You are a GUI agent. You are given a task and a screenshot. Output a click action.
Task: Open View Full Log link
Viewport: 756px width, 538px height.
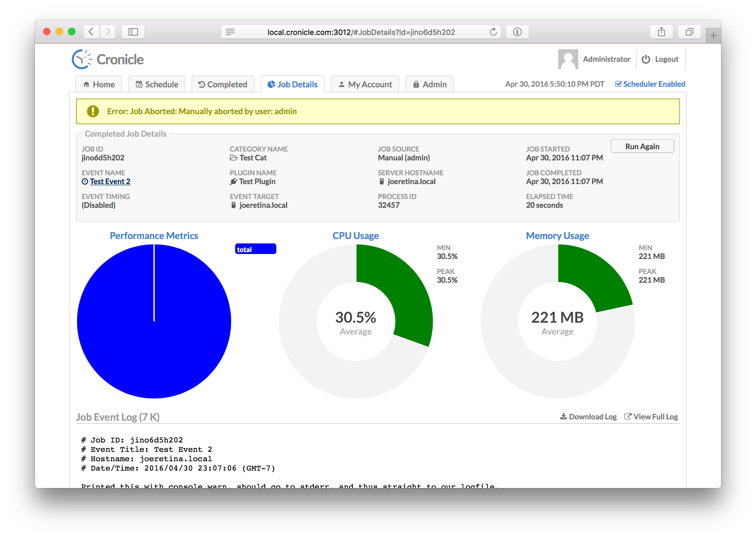point(651,417)
